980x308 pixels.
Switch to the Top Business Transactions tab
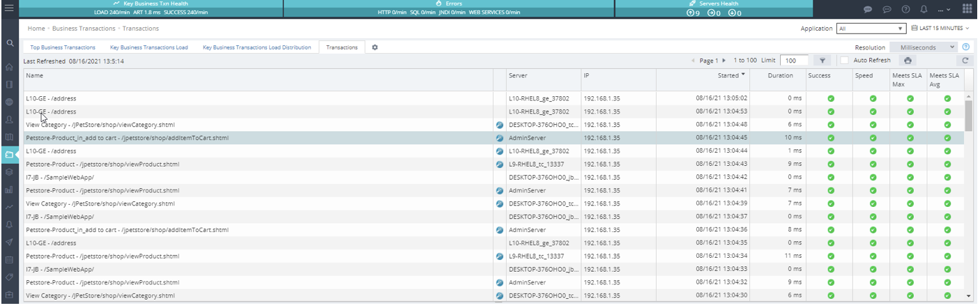coord(63,47)
